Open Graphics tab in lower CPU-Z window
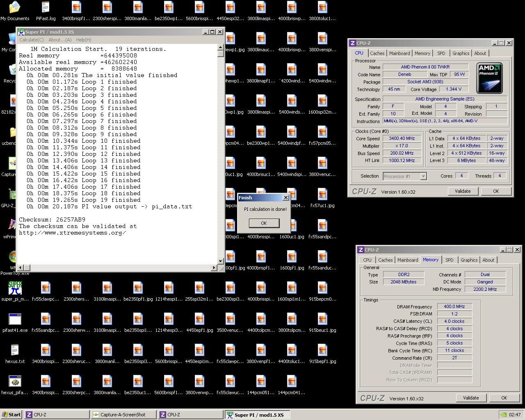This screenshot has height=420, width=525. coord(469,260)
